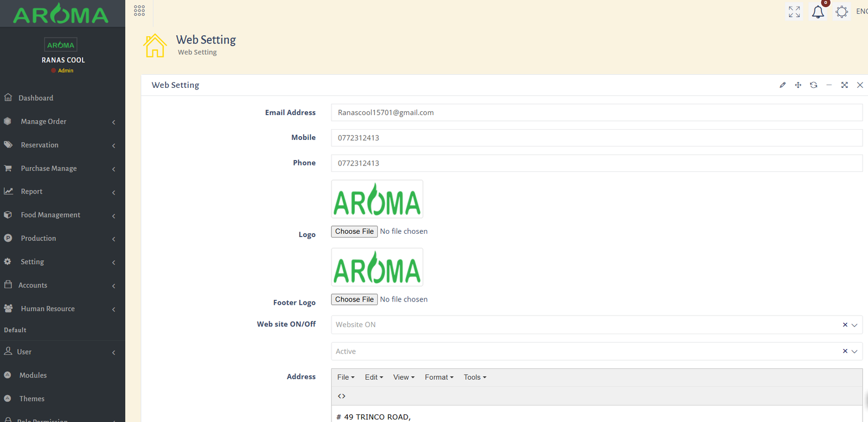Click the Email Address input field
Viewport: 868px width, 422px height.
[x=596, y=113]
